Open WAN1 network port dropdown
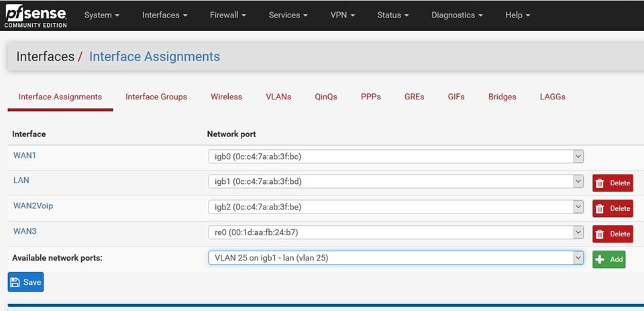 (396, 157)
